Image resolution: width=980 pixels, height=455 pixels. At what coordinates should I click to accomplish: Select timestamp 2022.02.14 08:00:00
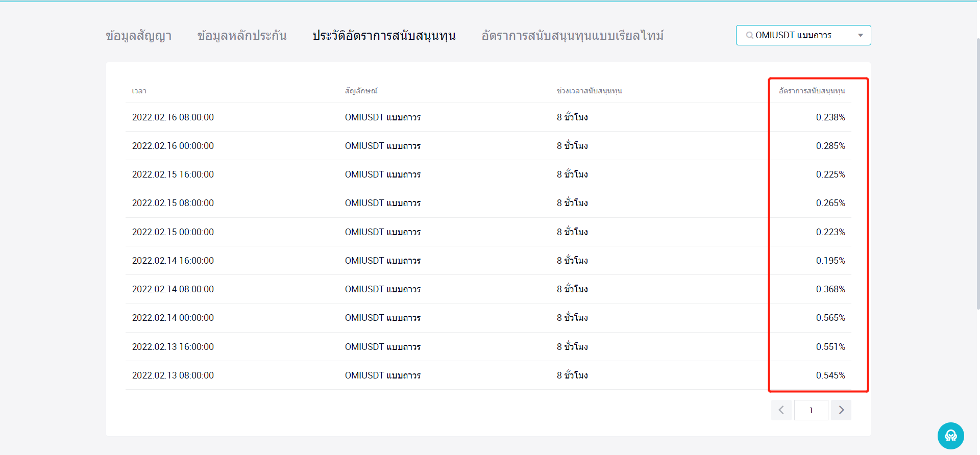pyautogui.click(x=173, y=289)
